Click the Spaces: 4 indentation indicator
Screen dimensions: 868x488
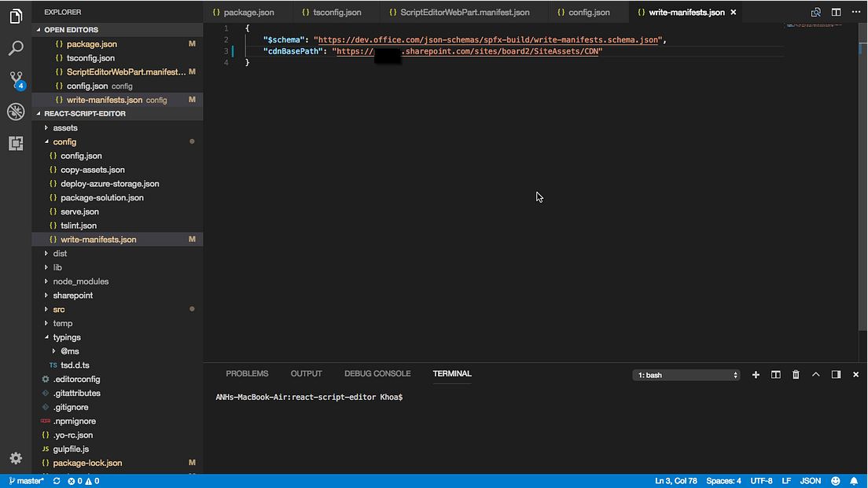pos(723,480)
